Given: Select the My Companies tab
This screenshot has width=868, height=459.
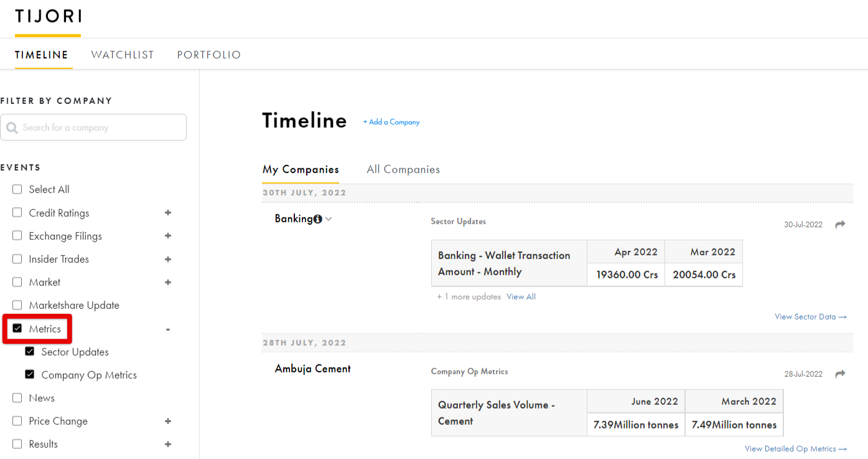Looking at the screenshot, I should pyautogui.click(x=301, y=169).
